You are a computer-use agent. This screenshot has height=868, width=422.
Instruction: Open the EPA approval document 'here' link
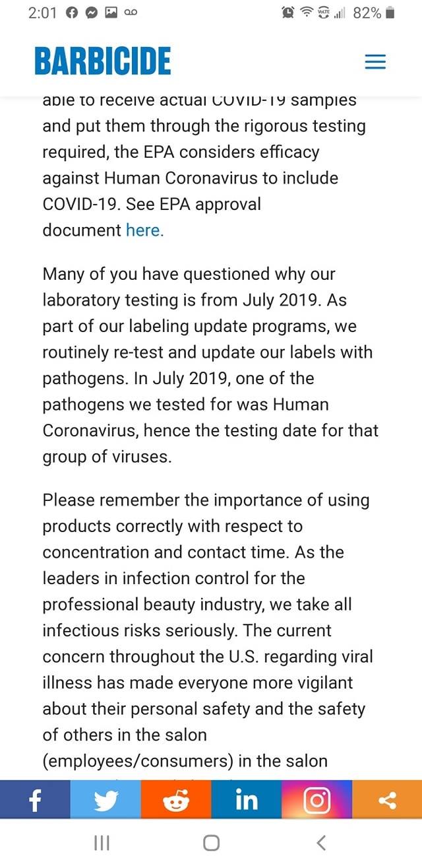[143, 230]
